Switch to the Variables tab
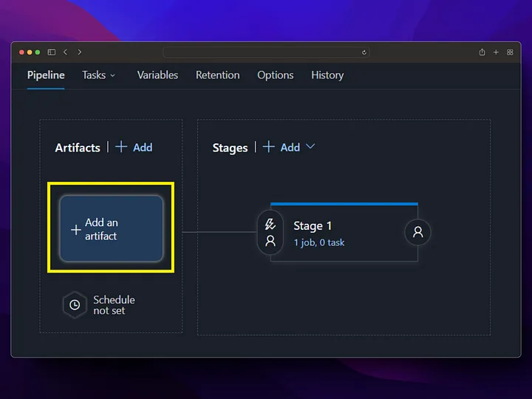 click(x=157, y=75)
